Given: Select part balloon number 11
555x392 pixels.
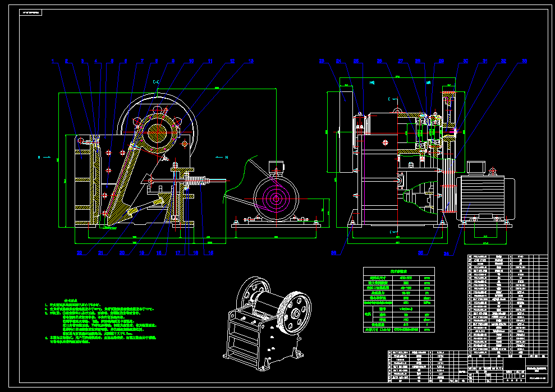Looking at the screenshot, I should pos(210,61).
